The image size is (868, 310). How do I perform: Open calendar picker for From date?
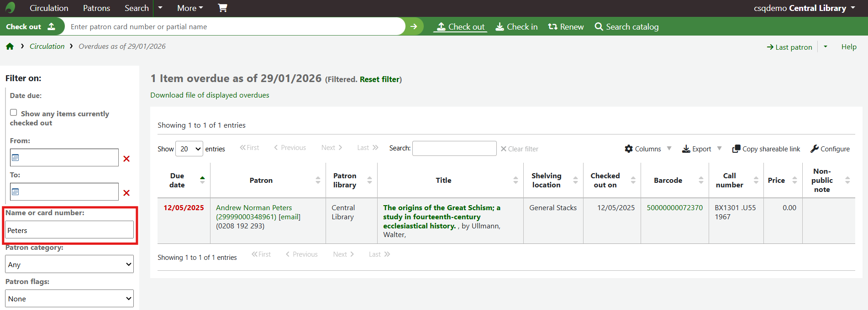tap(16, 158)
